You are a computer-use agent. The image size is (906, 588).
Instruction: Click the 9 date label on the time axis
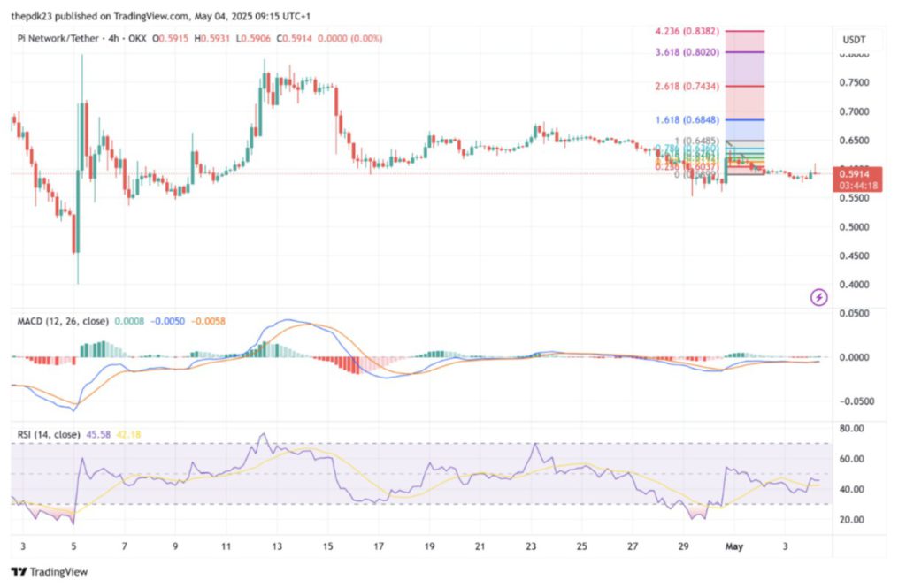coord(175,546)
